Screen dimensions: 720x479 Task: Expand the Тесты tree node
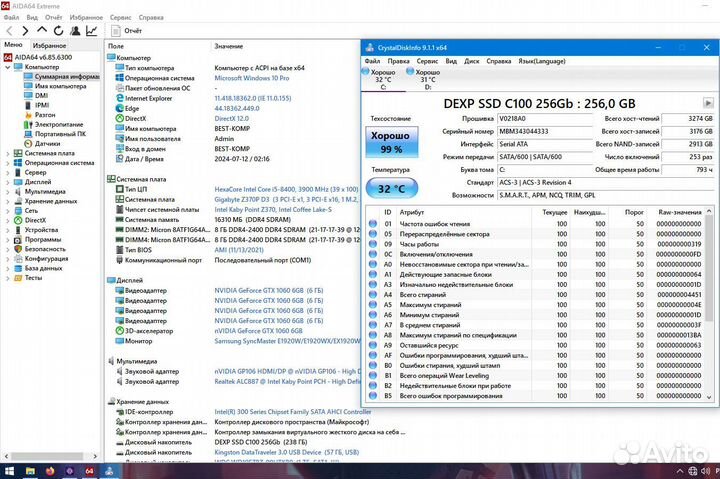coord(7,278)
